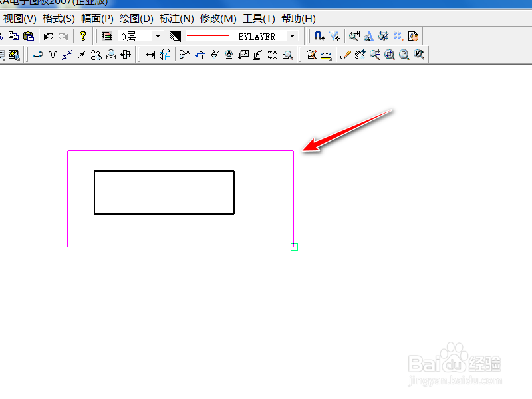Screen dimensions: 532x399
Task: Open the 修改(M) menu
Action: pyautogui.click(x=218, y=19)
